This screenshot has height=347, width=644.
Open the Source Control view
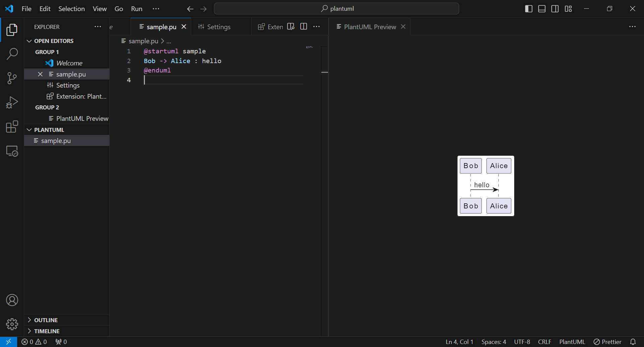click(12, 78)
